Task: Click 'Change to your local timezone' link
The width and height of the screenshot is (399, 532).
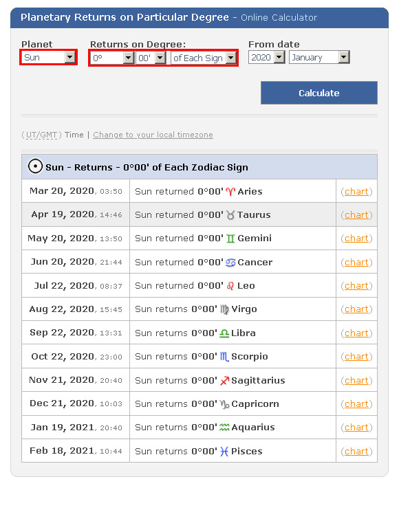Action: [153, 135]
